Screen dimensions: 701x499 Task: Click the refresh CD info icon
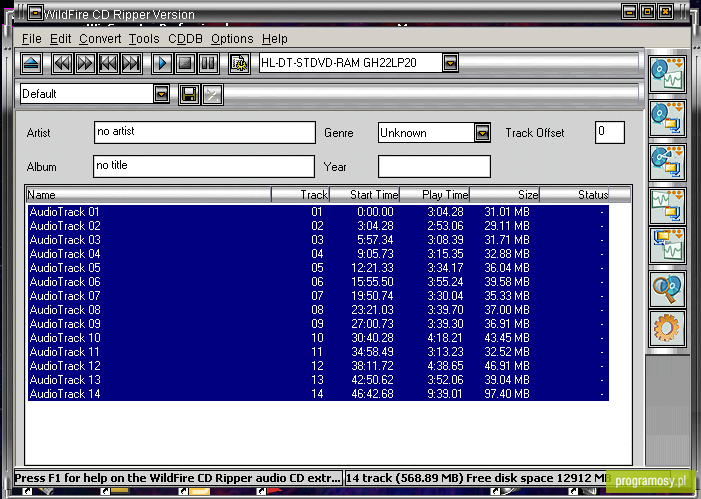pyautogui.click(x=239, y=63)
